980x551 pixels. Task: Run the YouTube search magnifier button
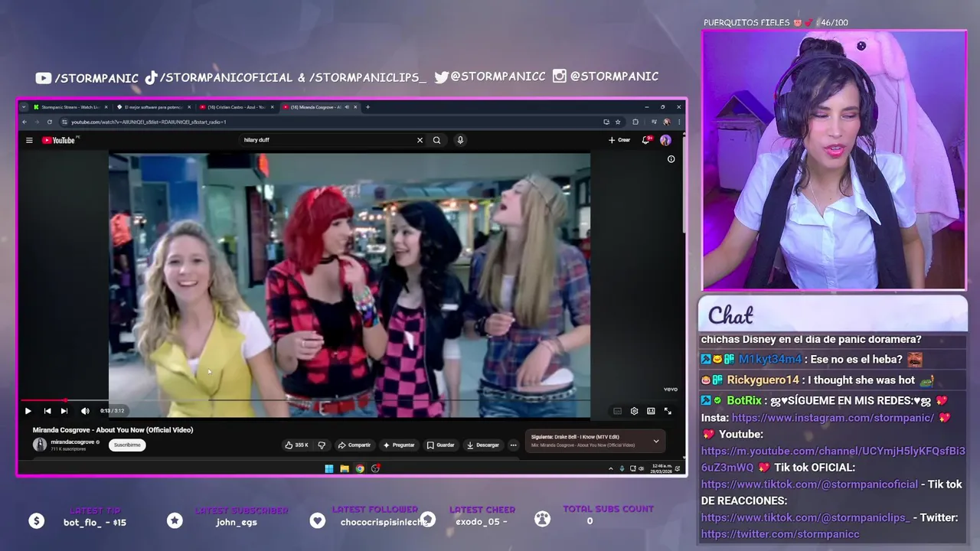click(436, 140)
